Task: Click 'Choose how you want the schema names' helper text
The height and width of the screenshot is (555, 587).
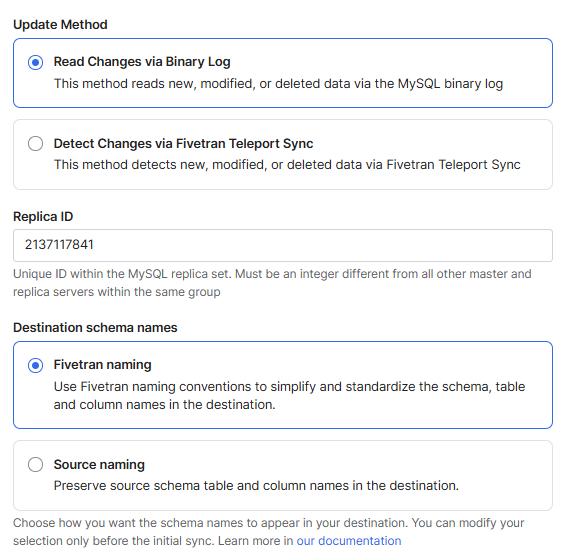Action: click(x=268, y=532)
